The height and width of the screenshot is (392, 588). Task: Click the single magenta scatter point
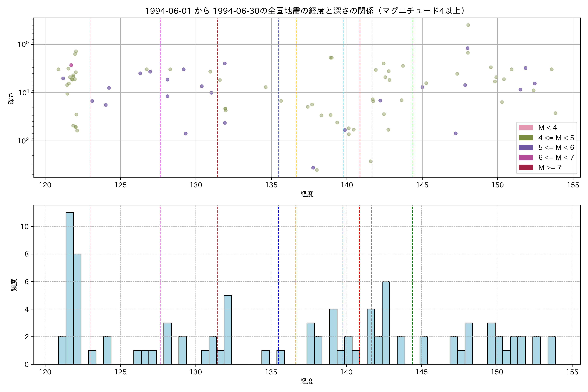click(x=71, y=65)
